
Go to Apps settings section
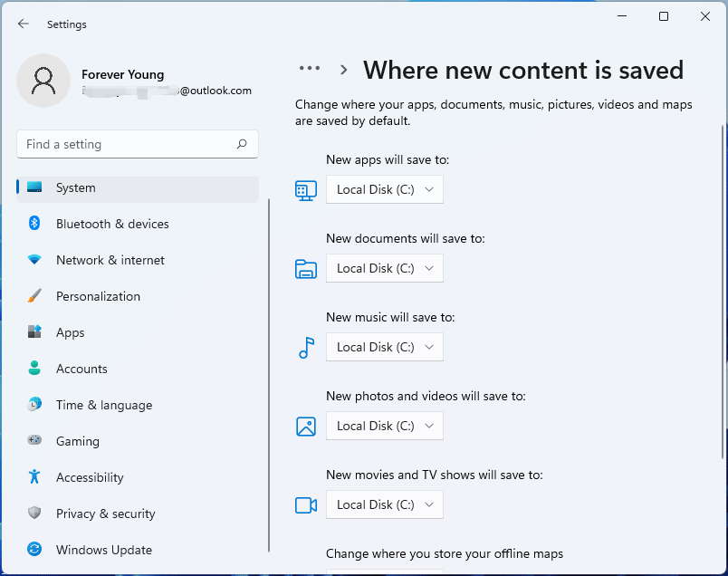[x=70, y=332]
